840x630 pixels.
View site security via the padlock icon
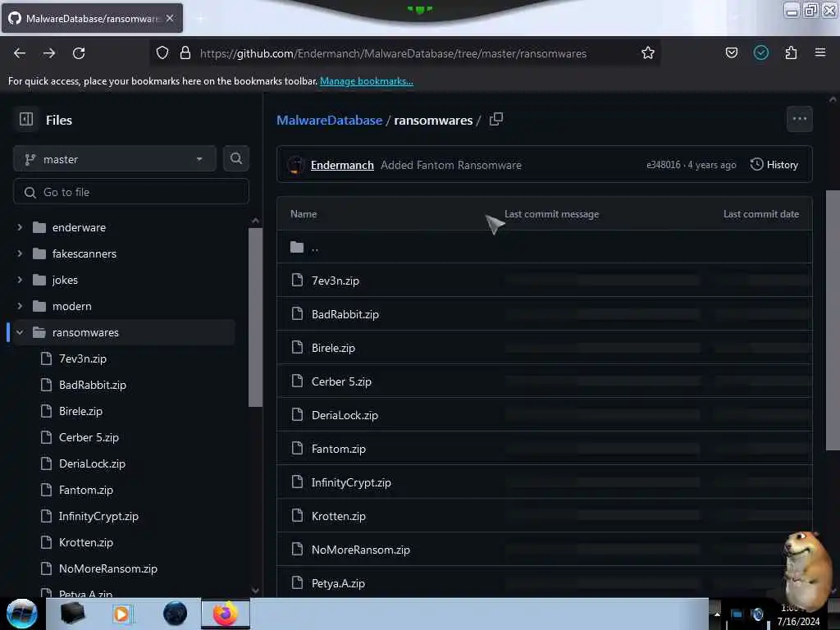(x=185, y=52)
